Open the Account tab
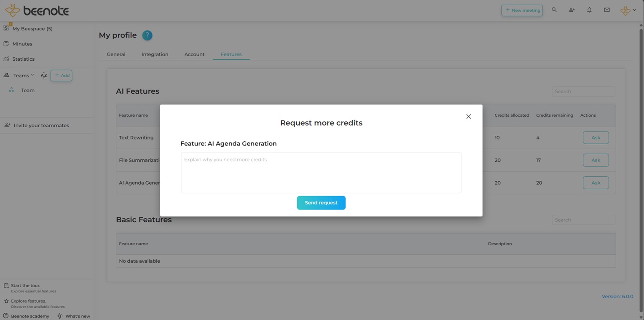This screenshot has width=644, height=320. [x=194, y=54]
